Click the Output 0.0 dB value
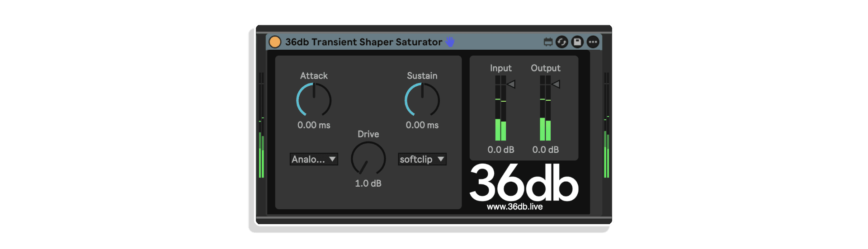The image size is (868, 249). point(546,150)
